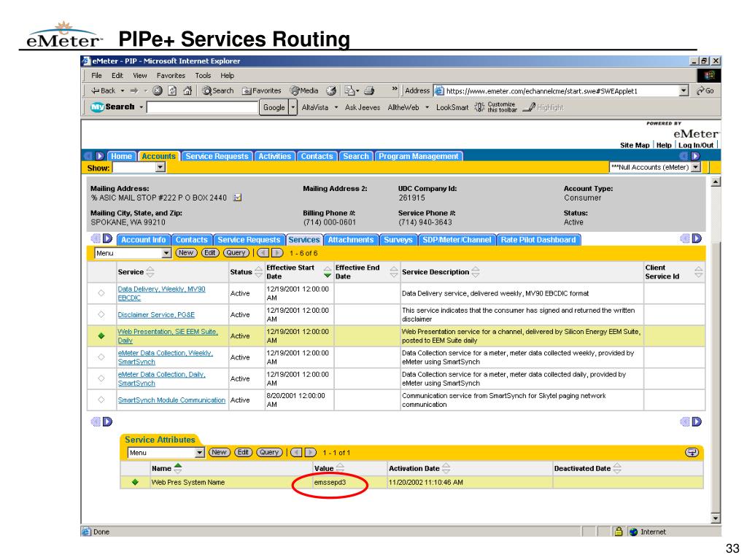The image size is (747, 560).
Task: Click the icon at right of Service Attributes bar
Action: [692, 452]
